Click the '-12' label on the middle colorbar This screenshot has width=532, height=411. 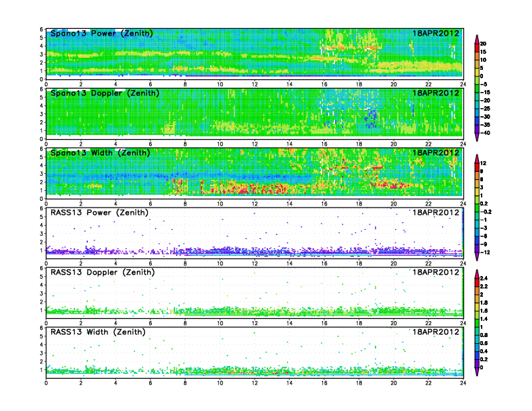click(485, 253)
